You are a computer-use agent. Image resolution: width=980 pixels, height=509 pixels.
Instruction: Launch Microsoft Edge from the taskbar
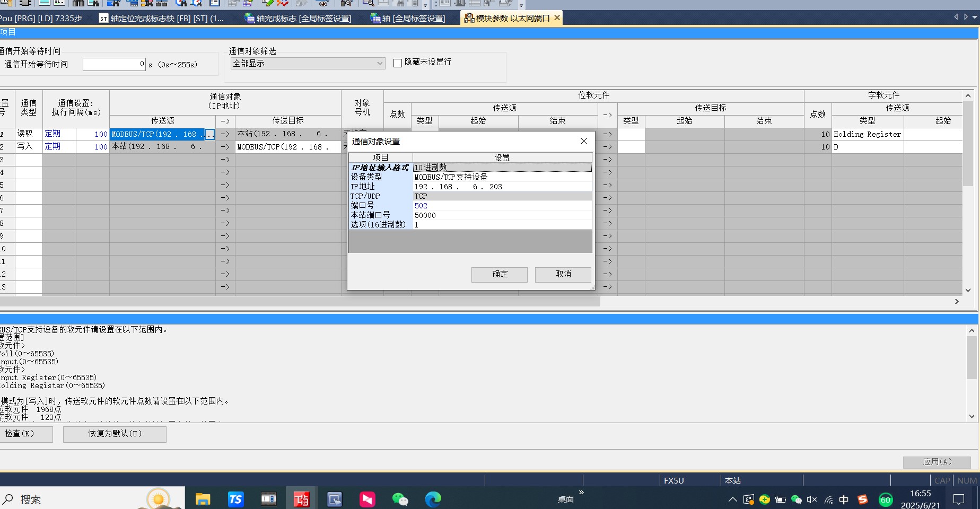[433, 499]
